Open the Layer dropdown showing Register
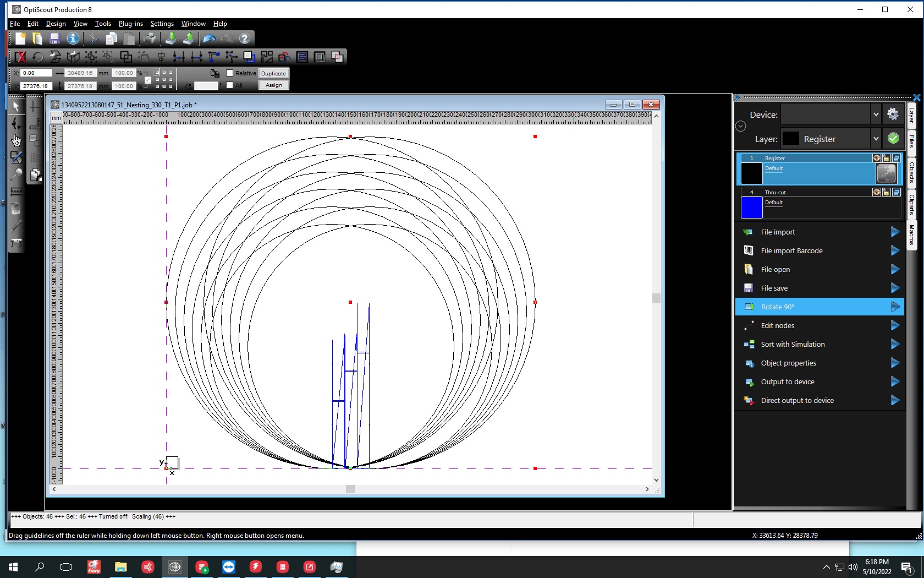 (876, 139)
